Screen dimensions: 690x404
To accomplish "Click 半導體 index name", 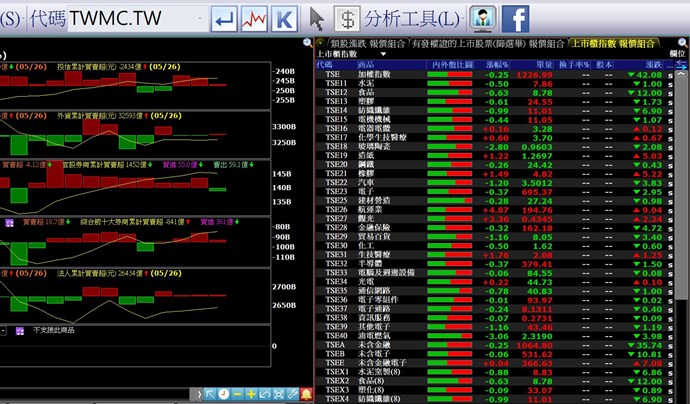I will 370,264.
